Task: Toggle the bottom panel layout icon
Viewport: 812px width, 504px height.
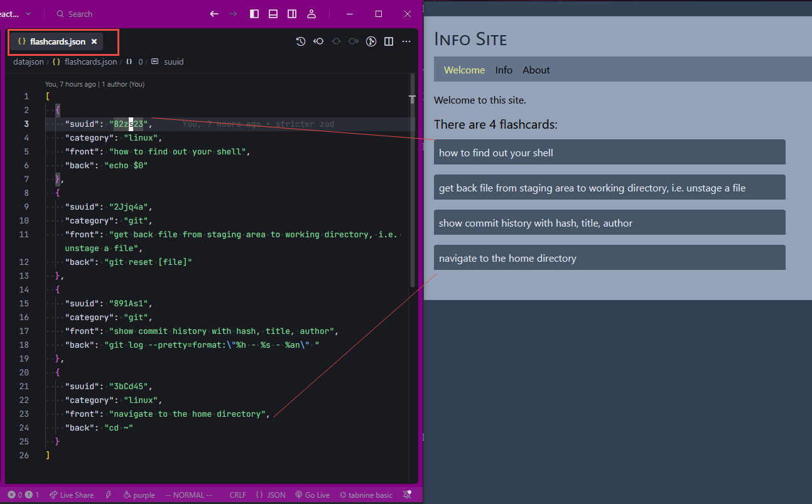Action: pyautogui.click(x=273, y=14)
